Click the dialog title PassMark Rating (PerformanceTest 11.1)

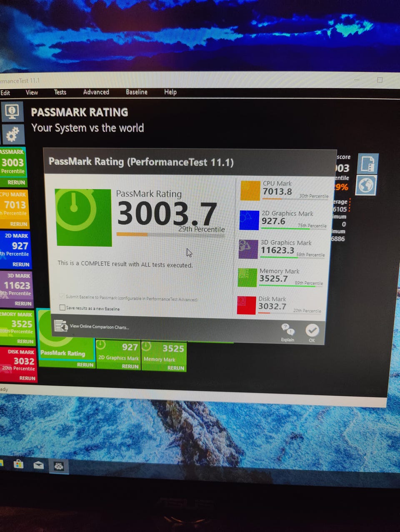pyautogui.click(x=141, y=162)
